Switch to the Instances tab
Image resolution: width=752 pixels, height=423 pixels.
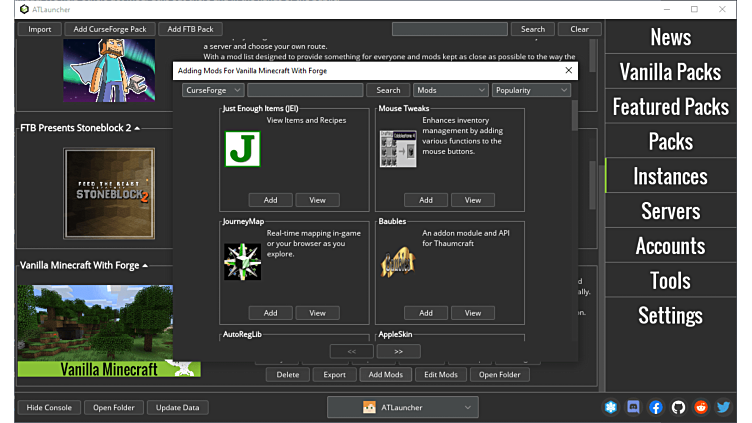click(x=670, y=176)
